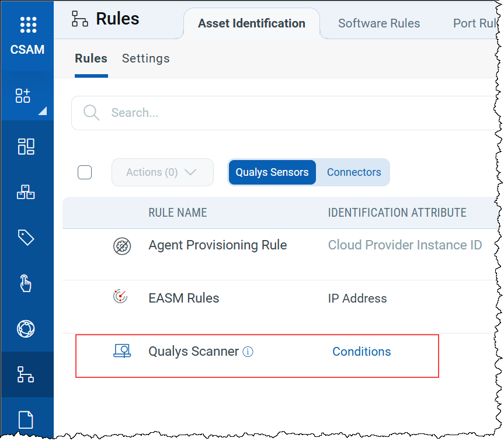The width and height of the screenshot is (504, 441).
Task: Open the Qualys Scanner info icon
Action: pyautogui.click(x=248, y=352)
